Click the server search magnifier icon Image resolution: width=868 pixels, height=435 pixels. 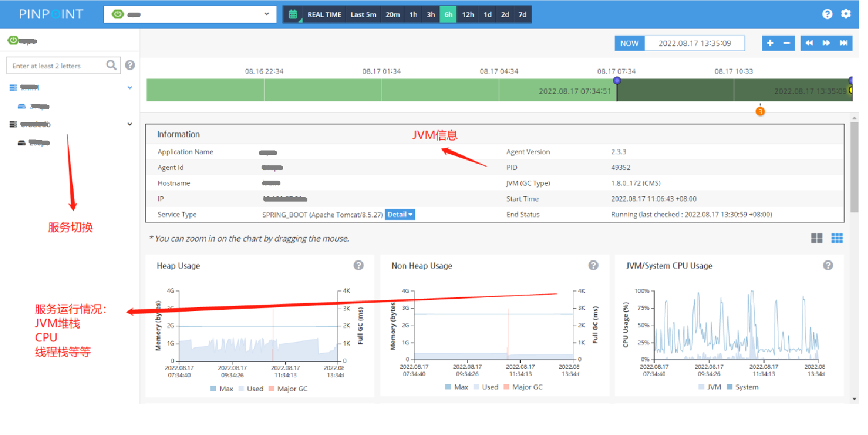tap(111, 65)
